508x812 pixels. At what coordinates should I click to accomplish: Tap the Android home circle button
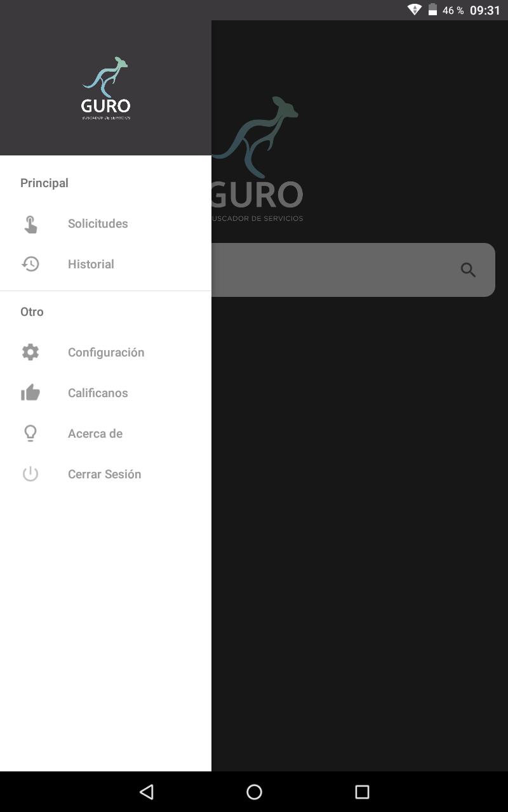click(254, 792)
